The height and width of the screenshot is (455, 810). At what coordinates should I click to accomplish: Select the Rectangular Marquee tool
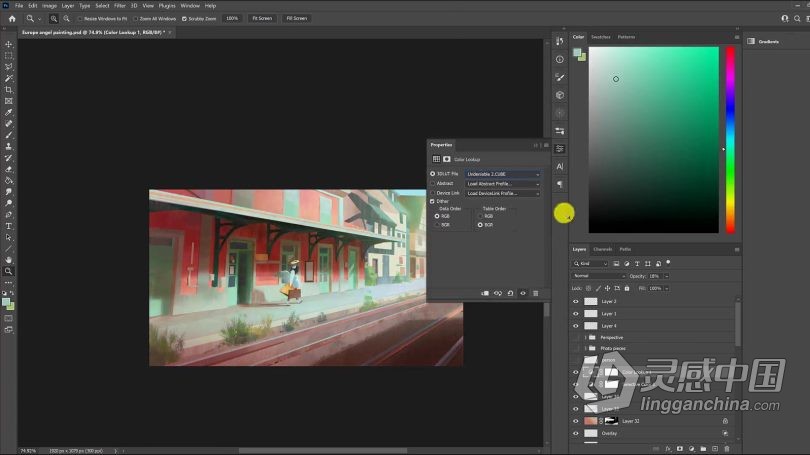point(9,56)
